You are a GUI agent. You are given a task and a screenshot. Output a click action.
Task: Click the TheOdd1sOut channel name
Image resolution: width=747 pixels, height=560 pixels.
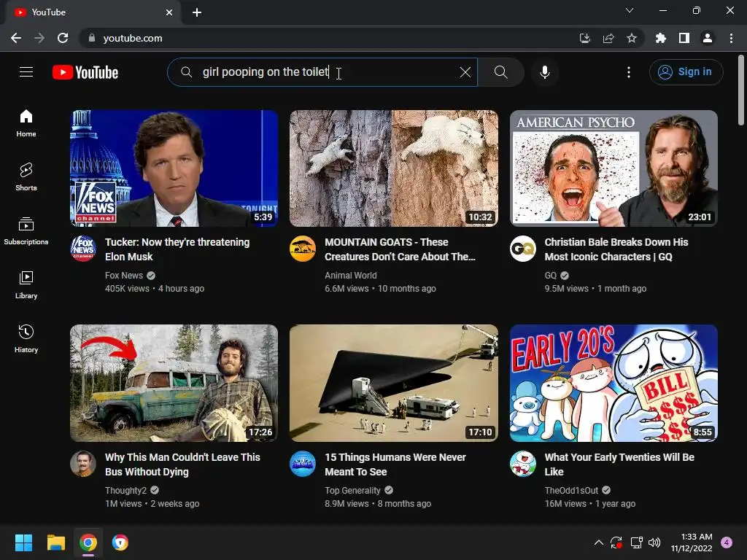(x=571, y=490)
